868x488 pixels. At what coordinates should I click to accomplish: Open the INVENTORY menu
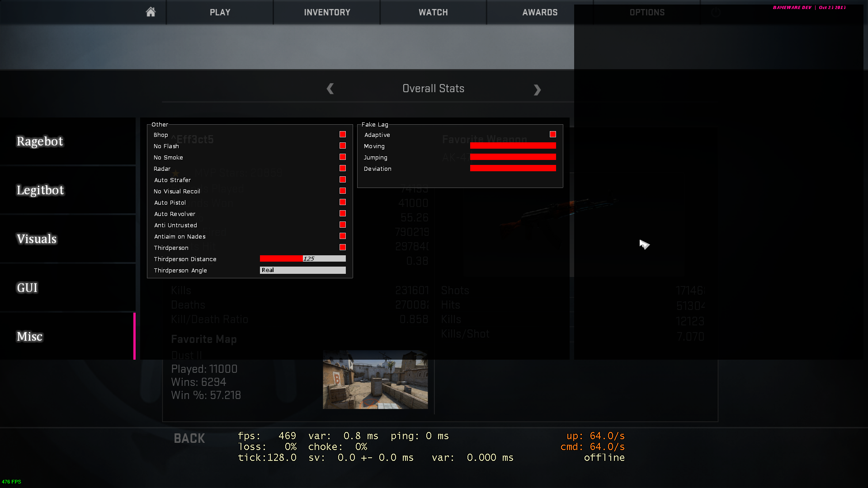[x=327, y=12]
